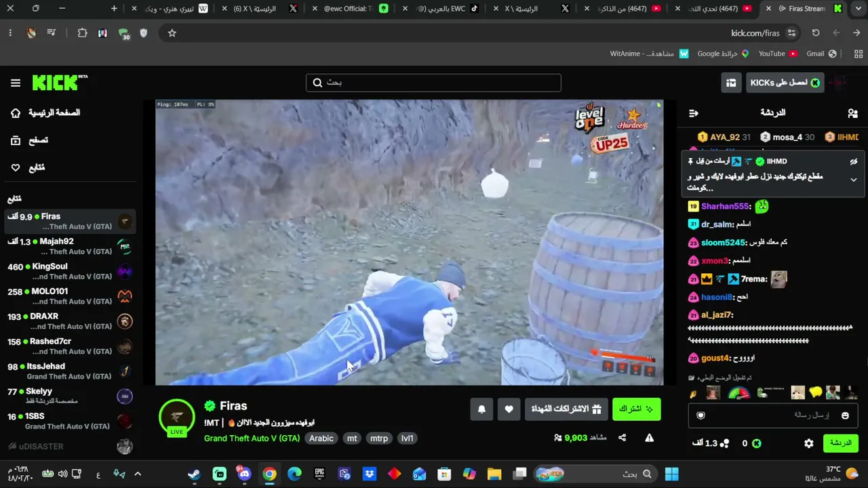Open Skelyy channel in the followed list
868x488 pixels.
pyautogui.click(x=69, y=396)
